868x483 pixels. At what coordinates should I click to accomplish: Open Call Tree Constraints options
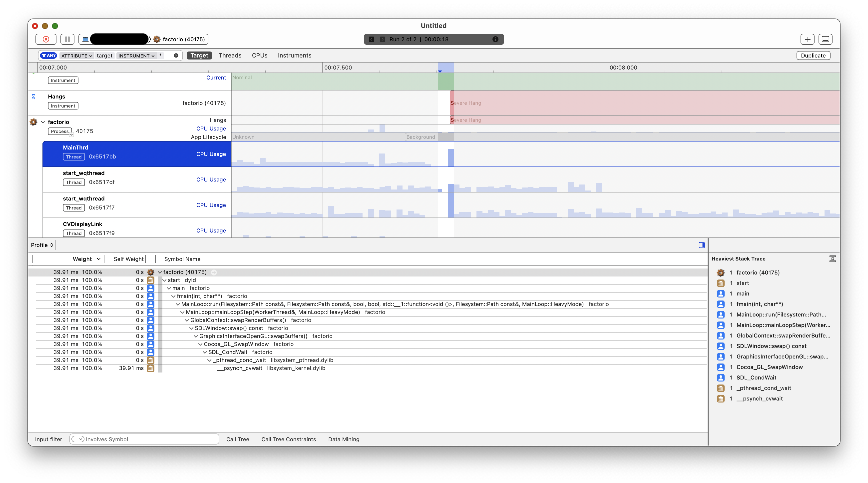pos(288,439)
